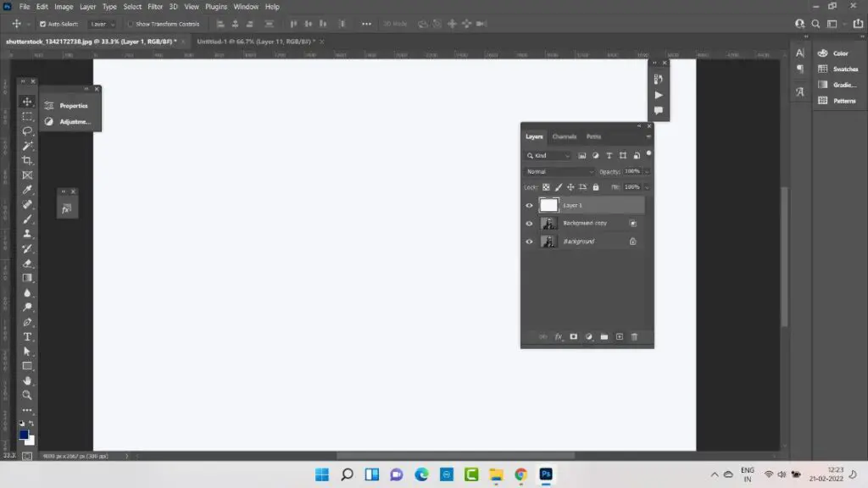
Task: Open the layer styles fx menu
Action: coord(559,336)
